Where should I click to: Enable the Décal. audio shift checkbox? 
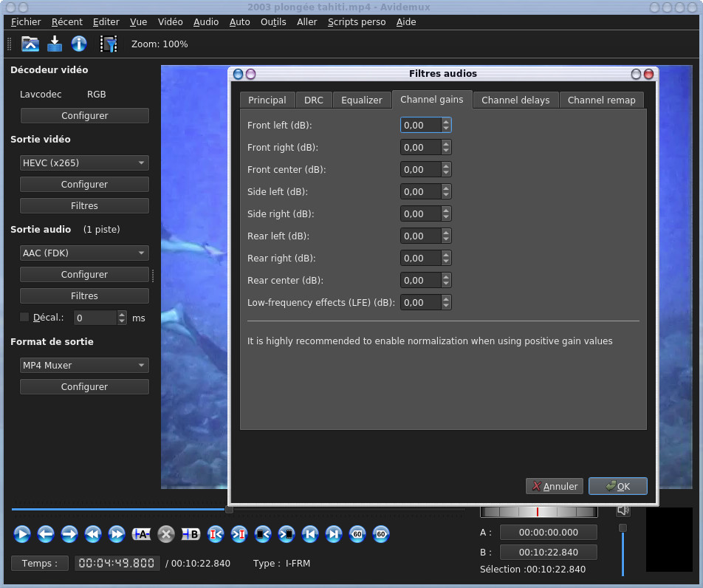click(x=24, y=317)
